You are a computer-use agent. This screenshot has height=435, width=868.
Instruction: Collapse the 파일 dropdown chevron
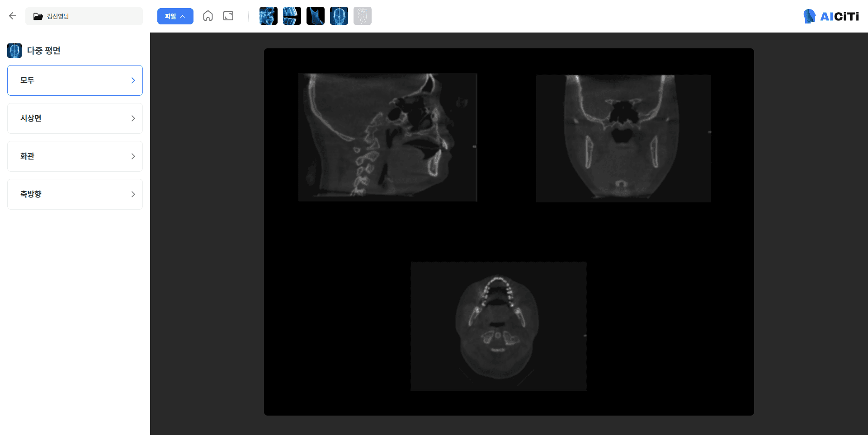[183, 16]
